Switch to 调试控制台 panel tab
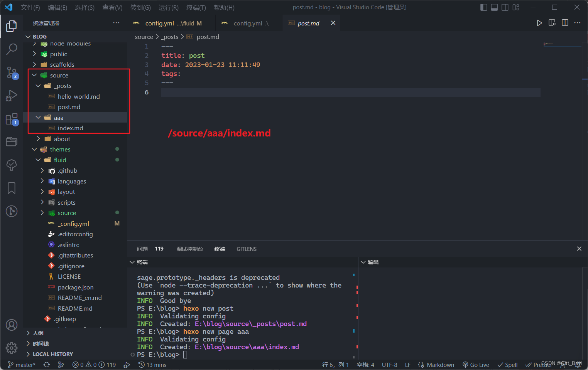 point(189,249)
